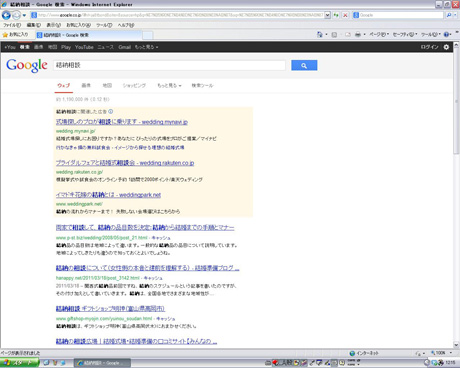The image size is (460, 368).
Task: Open Google settings gear icon
Action: tap(446, 47)
